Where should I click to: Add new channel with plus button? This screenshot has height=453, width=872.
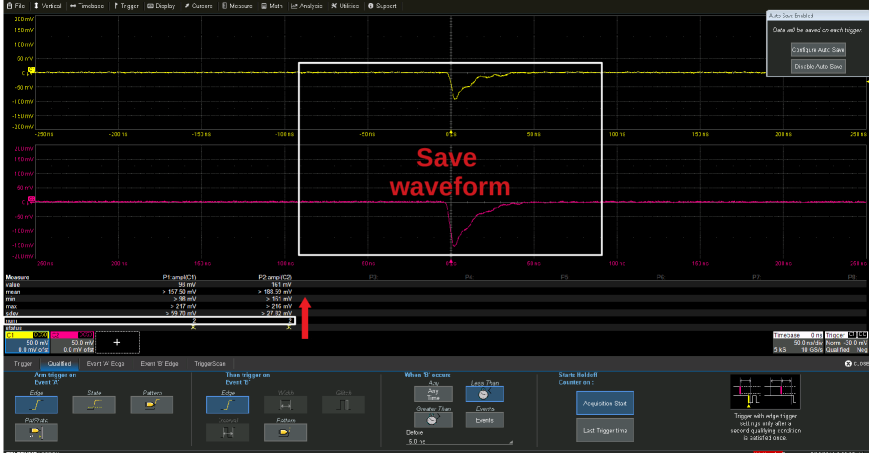click(x=116, y=341)
